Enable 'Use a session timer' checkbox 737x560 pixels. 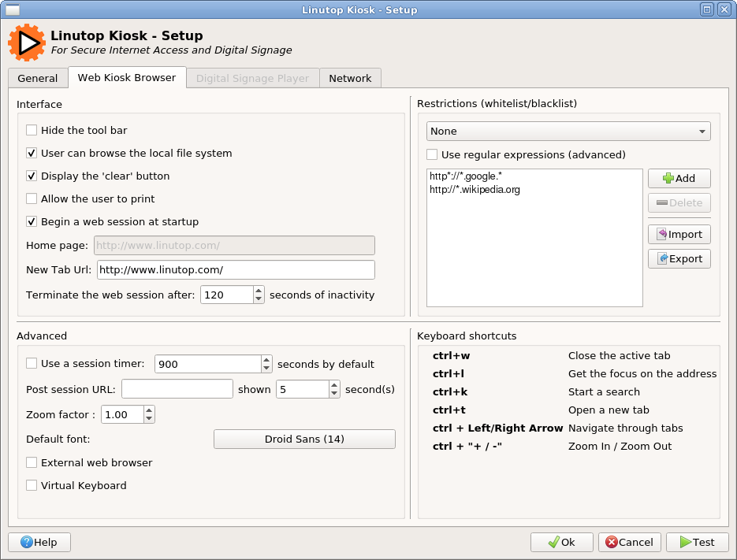tap(32, 363)
